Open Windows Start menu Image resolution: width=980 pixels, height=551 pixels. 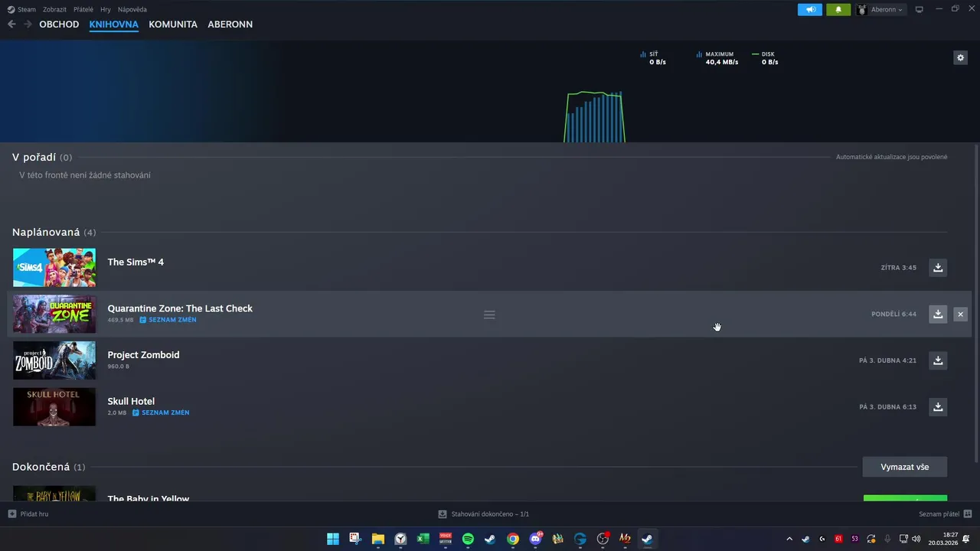pos(333,539)
